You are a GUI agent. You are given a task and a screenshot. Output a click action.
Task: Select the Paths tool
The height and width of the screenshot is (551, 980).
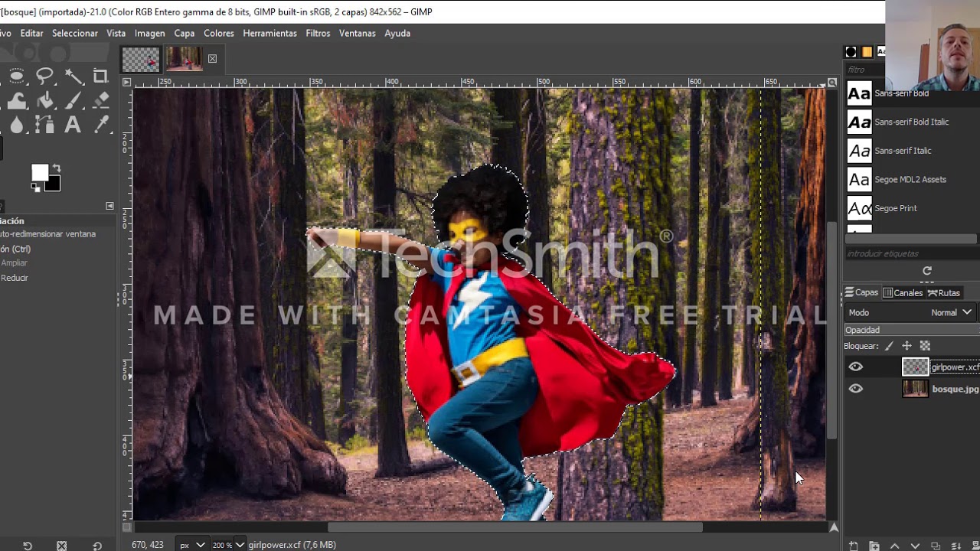coord(44,125)
